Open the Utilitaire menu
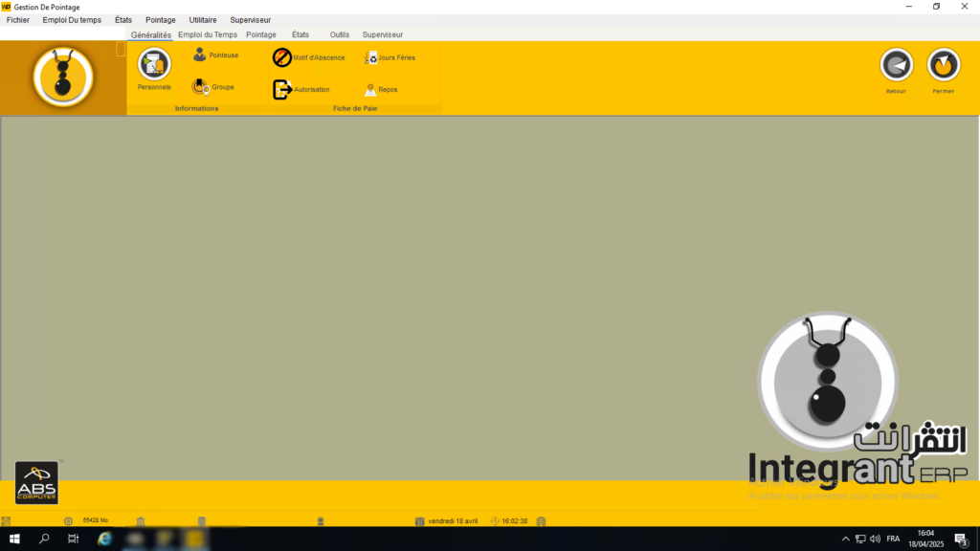This screenshot has height=551, width=980. pyautogui.click(x=201, y=19)
